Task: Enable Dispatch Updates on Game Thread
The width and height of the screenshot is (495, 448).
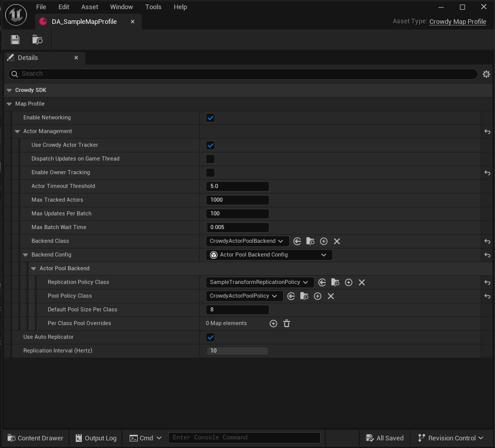Action: pyautogui.click(x=210, y=159)
